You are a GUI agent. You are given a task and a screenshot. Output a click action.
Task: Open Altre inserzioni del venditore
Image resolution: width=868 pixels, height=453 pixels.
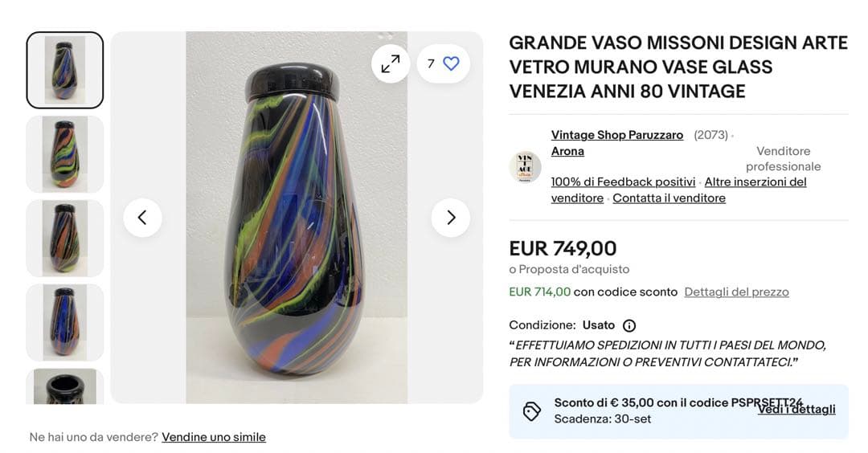(755, 182)
